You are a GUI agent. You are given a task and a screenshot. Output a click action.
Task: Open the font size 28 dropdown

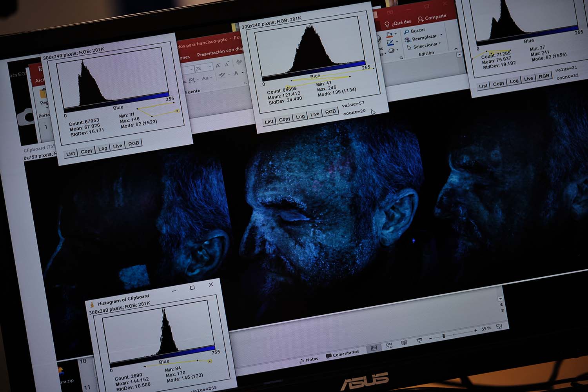pos(211,67)
